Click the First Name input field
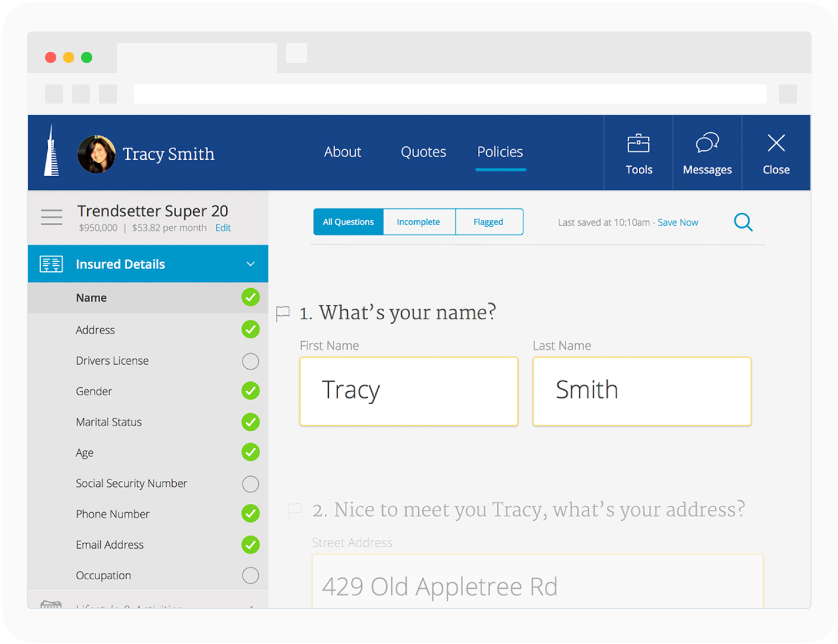 (409, 391)
